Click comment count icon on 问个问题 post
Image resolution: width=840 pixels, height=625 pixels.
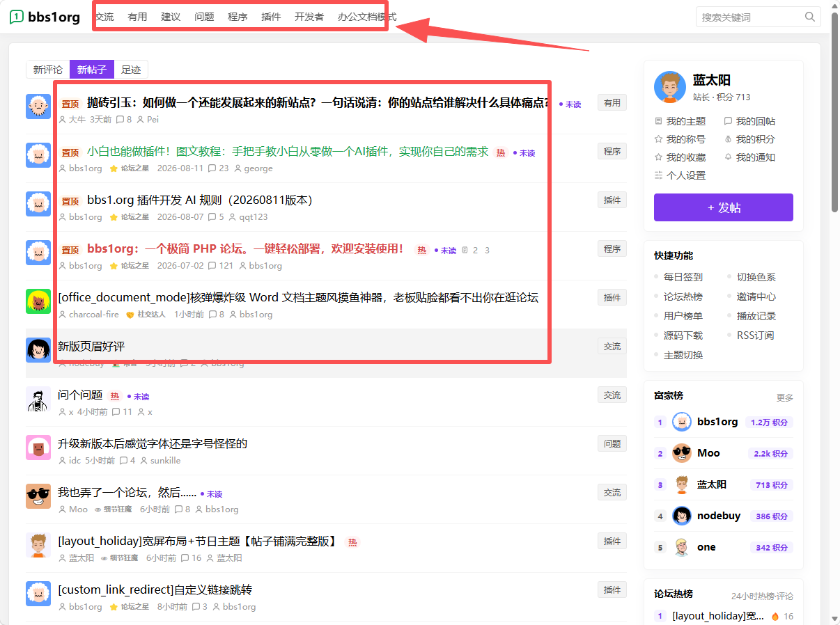tap(116, 412)
